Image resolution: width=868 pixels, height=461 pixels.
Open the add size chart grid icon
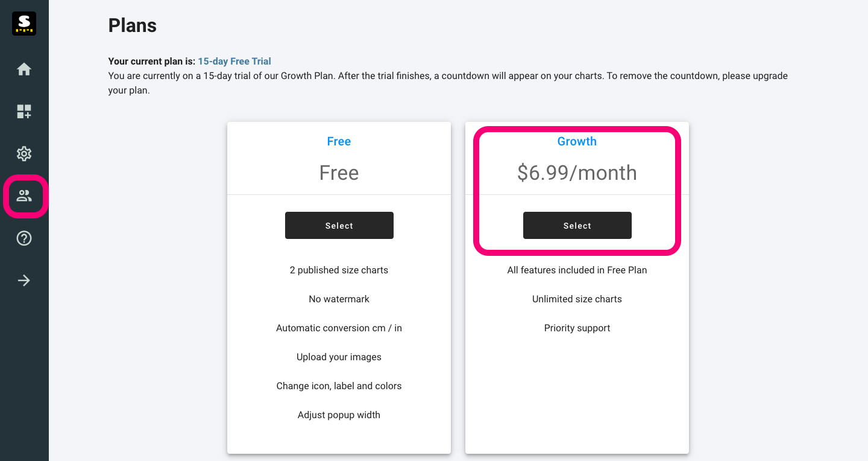point(24,112)
